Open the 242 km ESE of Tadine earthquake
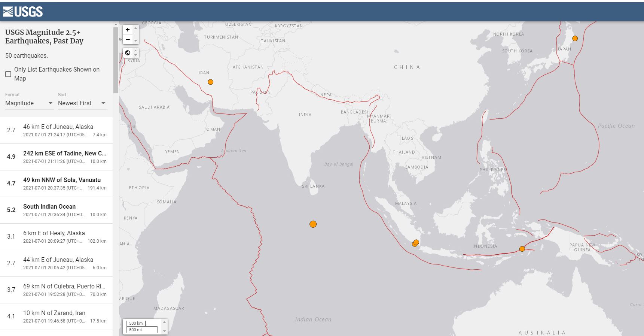 coord(56,157)
